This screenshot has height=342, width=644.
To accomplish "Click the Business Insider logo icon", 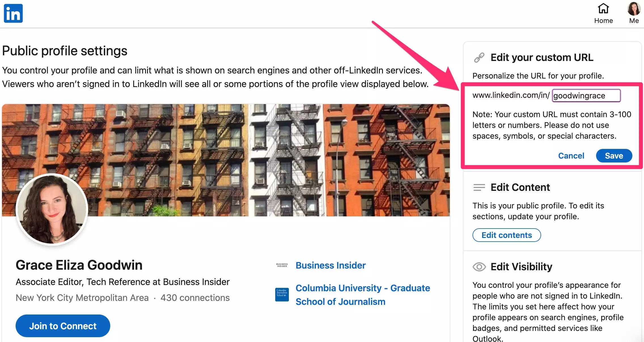I will pyautogui.click(x=282, y=265).
